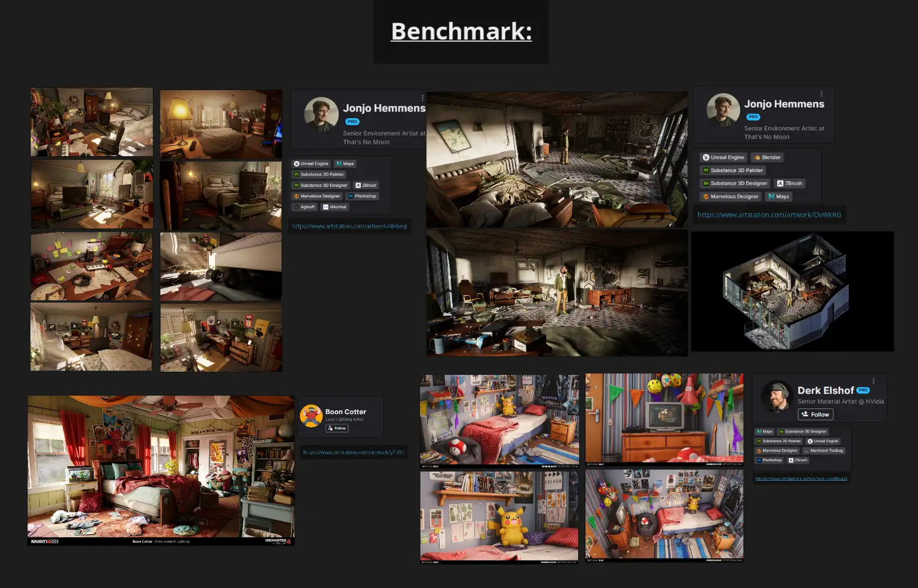Click the Agisoft software tag
The image size is (918, 588).
tap(304, 207)
